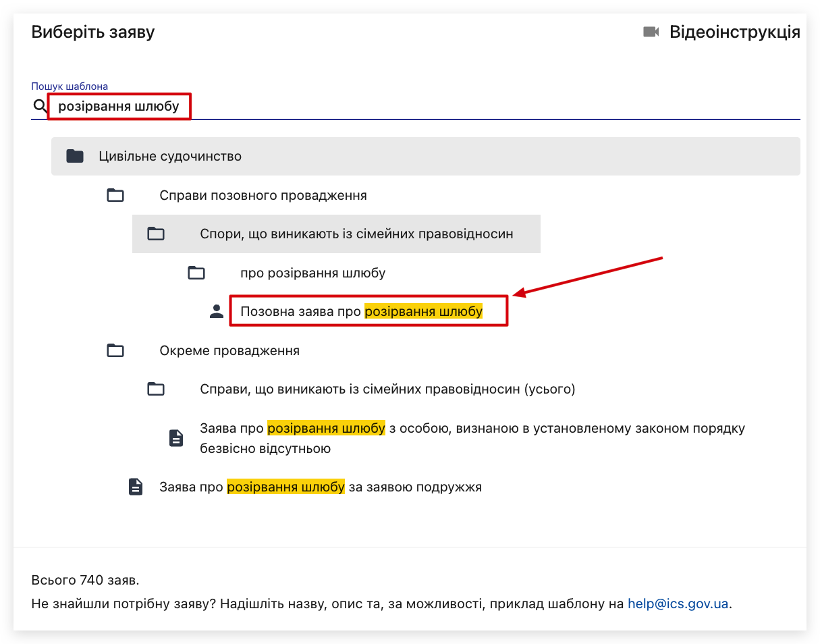
Task: Select Позовна заява про розірвання шлюбу template
Action: [361, 312]
